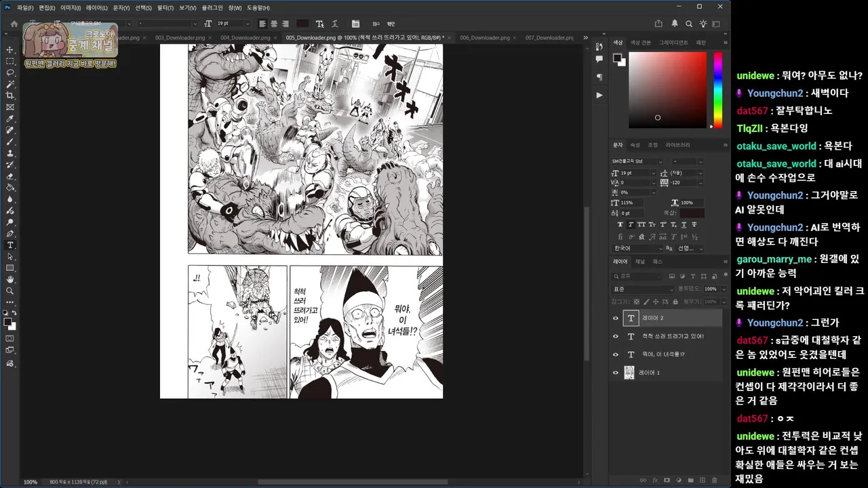Select the Move tool
The height and width of the screenshot is (488, 868).
coord(10,49)
